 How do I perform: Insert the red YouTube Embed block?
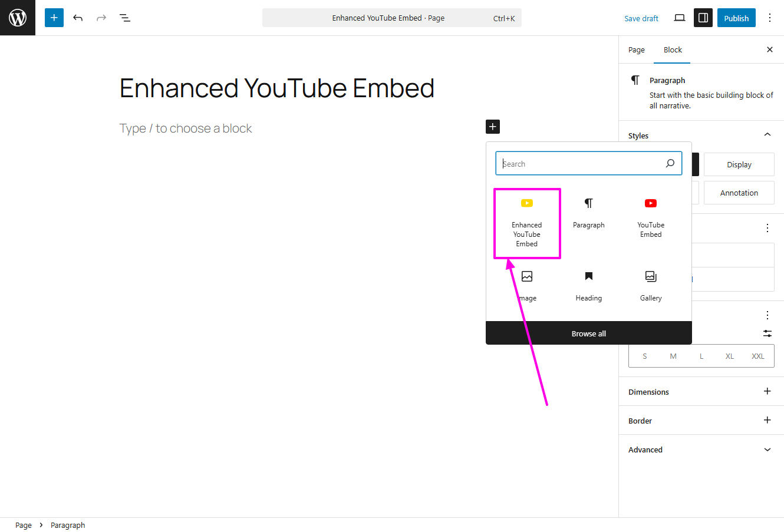[651, 218]
